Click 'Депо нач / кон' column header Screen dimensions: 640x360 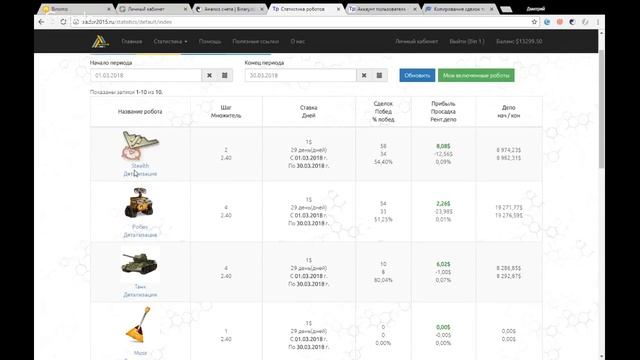tap(509, 111)
